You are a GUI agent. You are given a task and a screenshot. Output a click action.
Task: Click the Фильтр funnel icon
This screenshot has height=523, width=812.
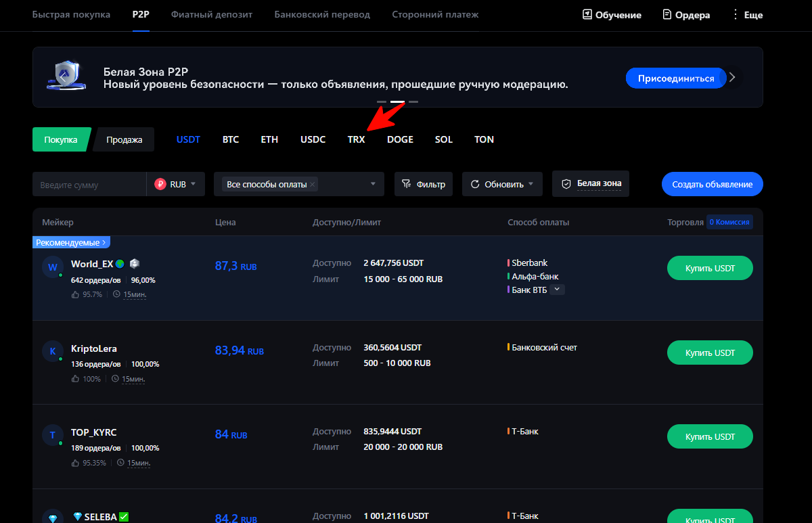point(407,184)
